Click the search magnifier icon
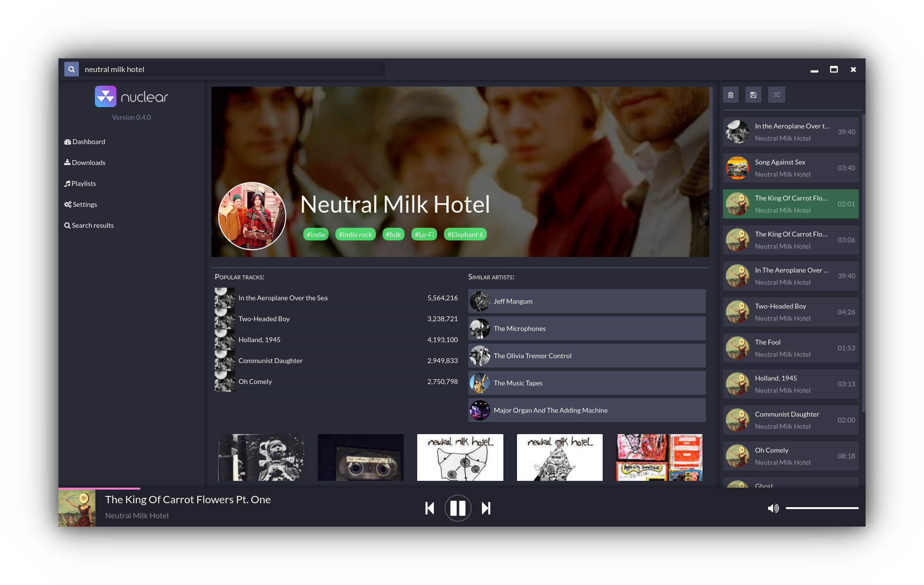Image resolution: width=924 pixels, height=585 pixels. click(x=72, y=69)
